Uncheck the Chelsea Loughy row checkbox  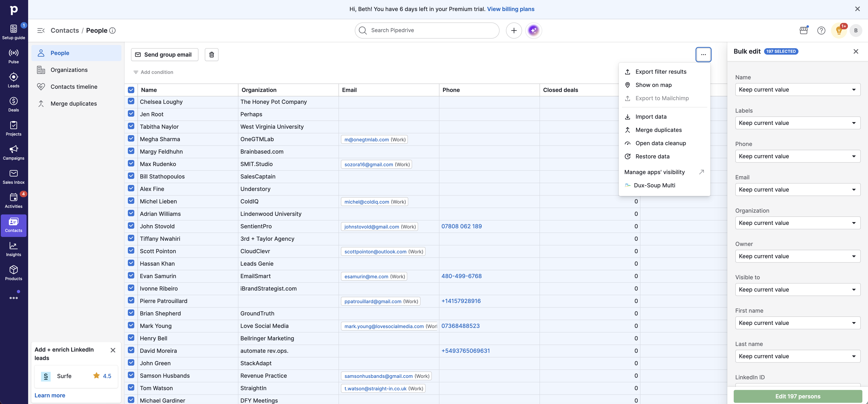click(131, 101)
